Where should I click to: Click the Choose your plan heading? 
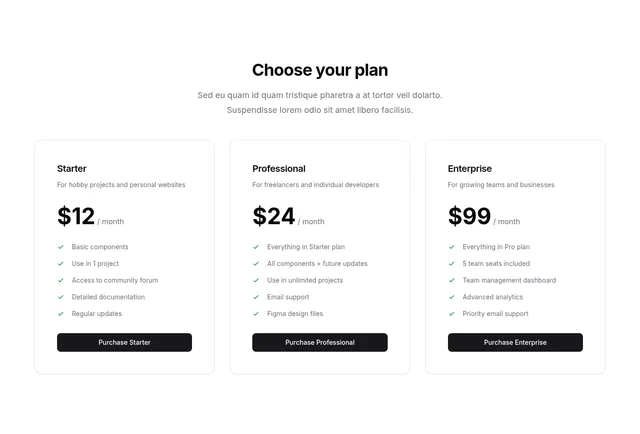[x=320, y=70]
